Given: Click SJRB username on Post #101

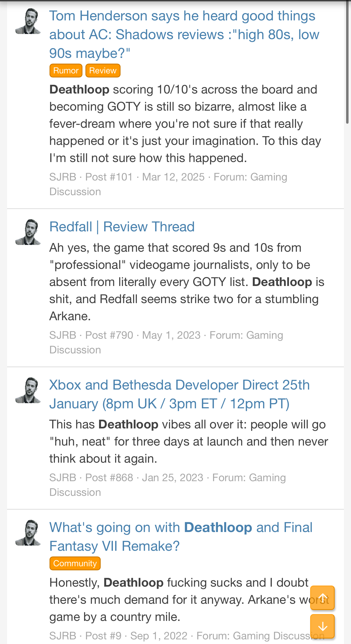Looking at the screenshot, I should pyautogui.click(x=63, y=177).
